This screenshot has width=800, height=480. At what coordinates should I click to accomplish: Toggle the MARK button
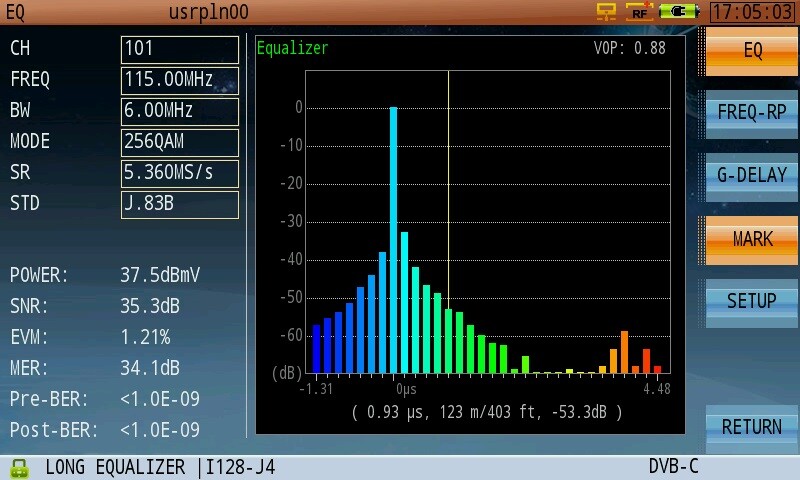(752, 239)
